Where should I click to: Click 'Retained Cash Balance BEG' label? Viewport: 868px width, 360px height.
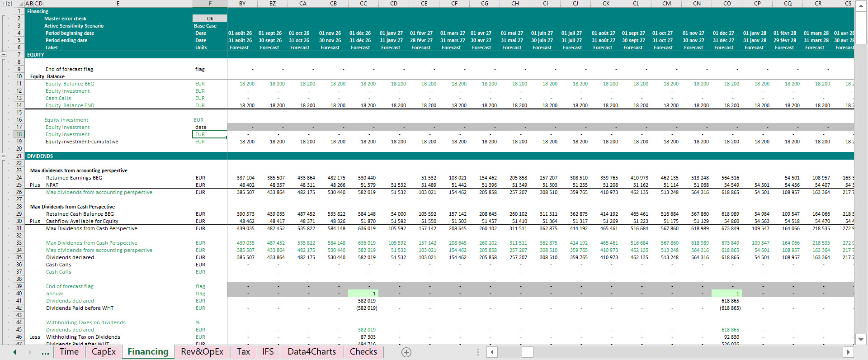[80, 214]
